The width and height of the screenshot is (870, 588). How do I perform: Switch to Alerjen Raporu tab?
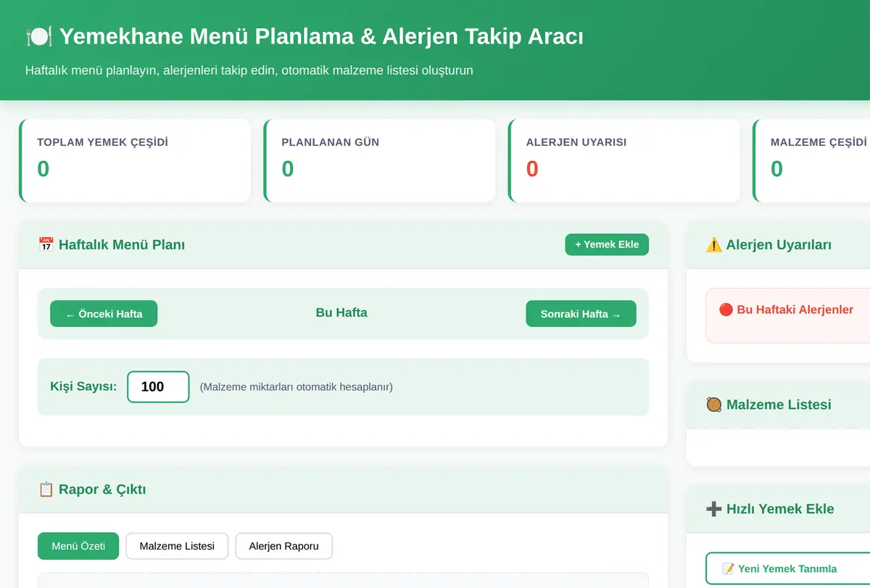283,546
